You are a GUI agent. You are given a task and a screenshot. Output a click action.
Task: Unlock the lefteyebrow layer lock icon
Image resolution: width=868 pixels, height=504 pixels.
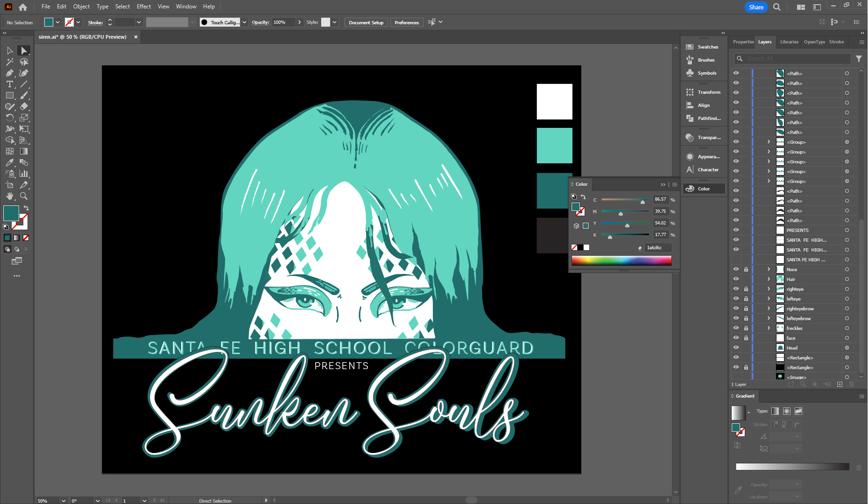click(746, 318)
